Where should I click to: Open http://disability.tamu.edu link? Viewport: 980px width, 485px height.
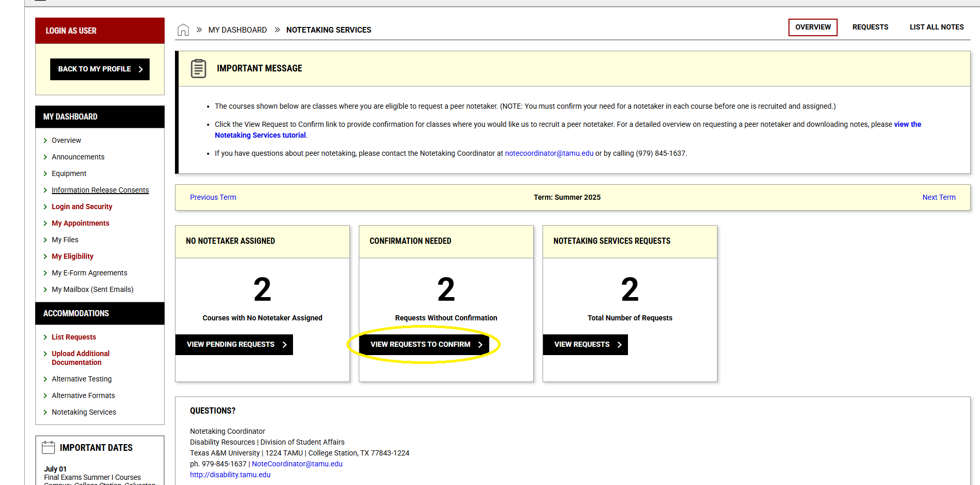click(x=230, y=475)
